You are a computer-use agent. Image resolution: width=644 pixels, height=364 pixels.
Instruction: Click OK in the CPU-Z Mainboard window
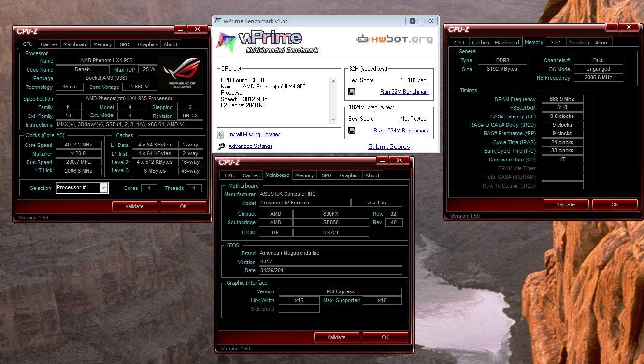point(385,337)
